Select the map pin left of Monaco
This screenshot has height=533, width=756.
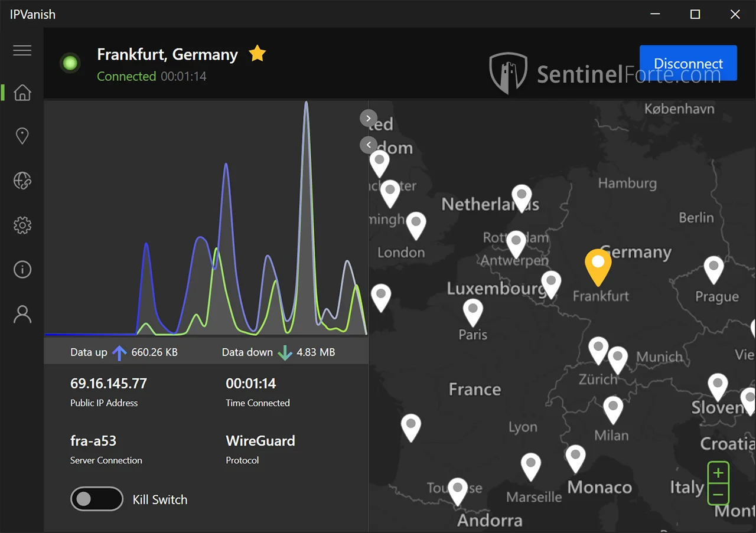coord(575,459)
